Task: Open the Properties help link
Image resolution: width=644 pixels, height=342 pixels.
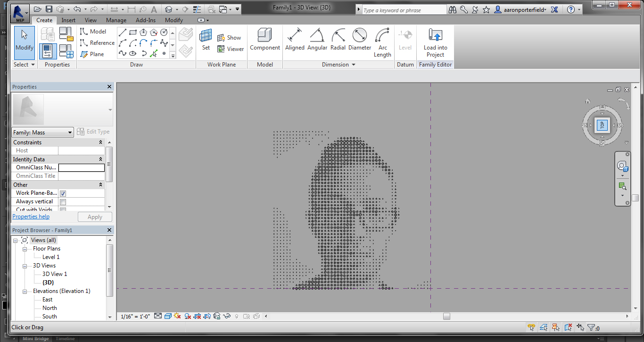Action: point(31,217)
